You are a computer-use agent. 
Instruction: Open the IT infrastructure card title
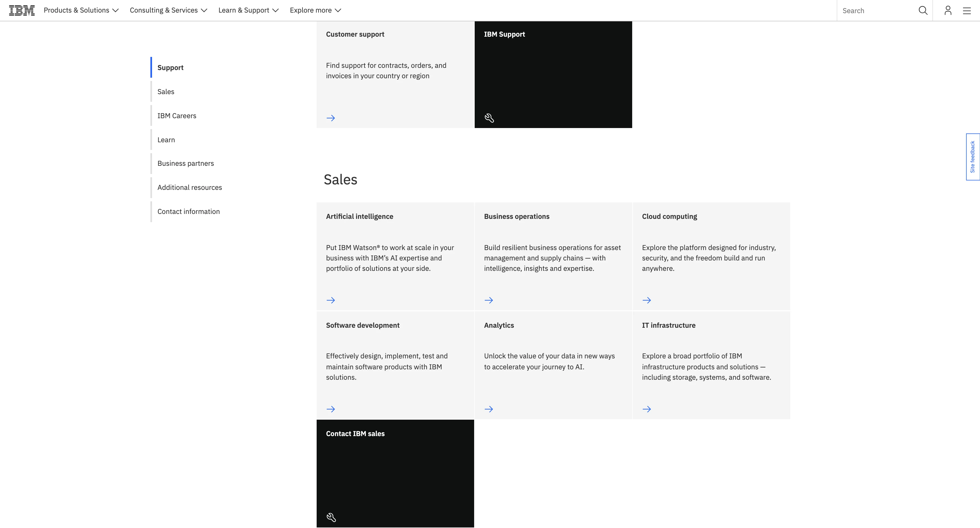[669, 325]
